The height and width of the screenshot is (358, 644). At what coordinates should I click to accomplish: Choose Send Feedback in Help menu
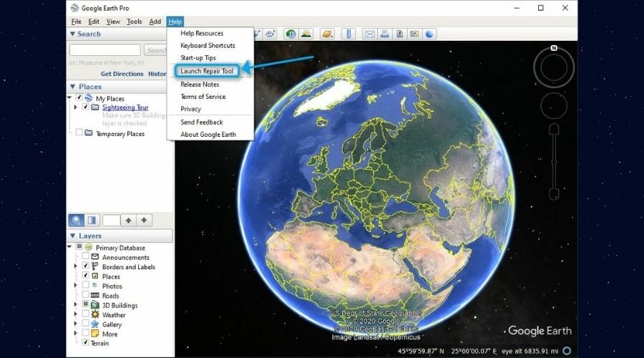[x=202, y=122]
